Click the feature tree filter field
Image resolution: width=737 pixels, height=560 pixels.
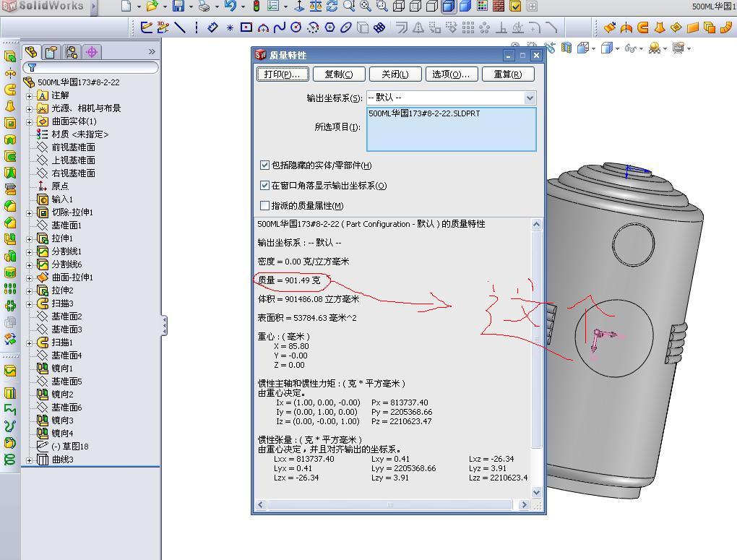[91, 68]
